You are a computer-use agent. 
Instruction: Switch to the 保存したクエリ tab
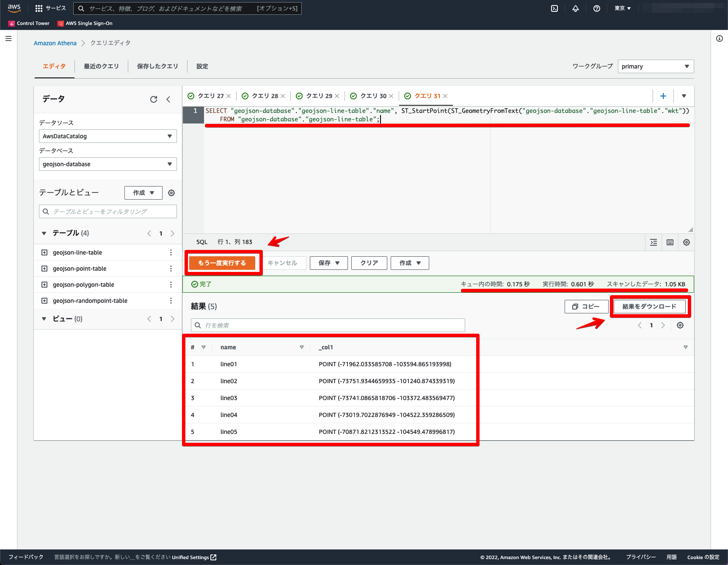pyautogui.click(x=157, y=66)
